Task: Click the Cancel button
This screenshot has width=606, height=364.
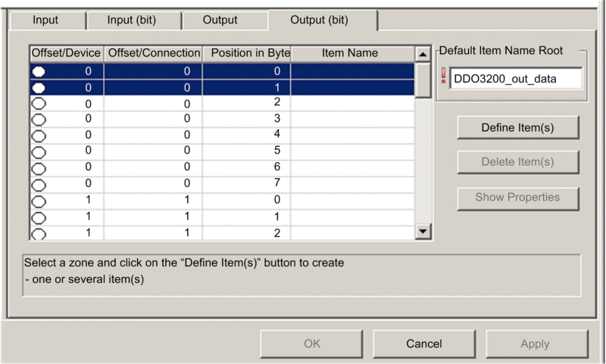Action: (423, 344)
